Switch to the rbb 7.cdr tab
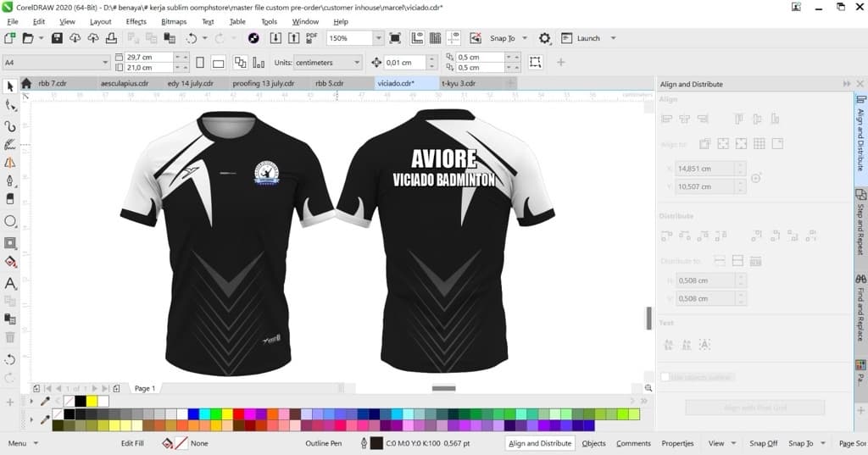868x455 pixels. coord(52,84)
